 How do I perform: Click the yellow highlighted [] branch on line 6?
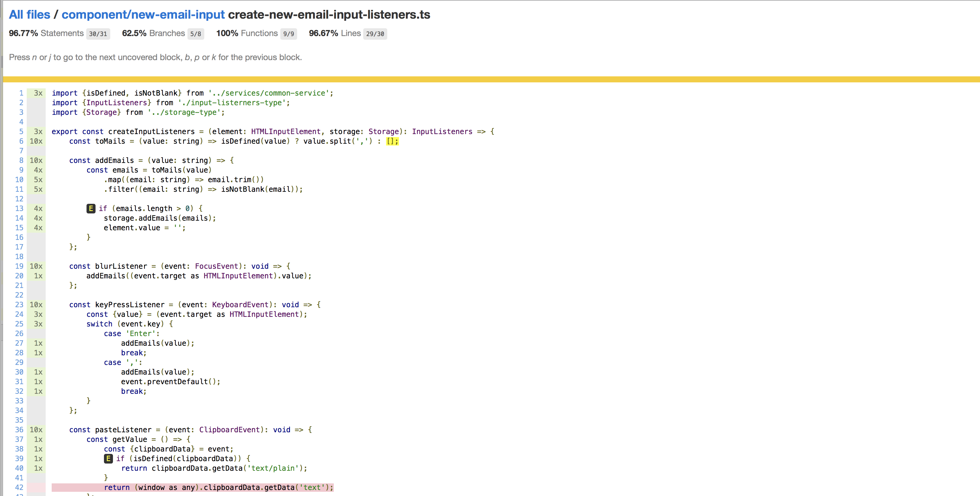392,141
